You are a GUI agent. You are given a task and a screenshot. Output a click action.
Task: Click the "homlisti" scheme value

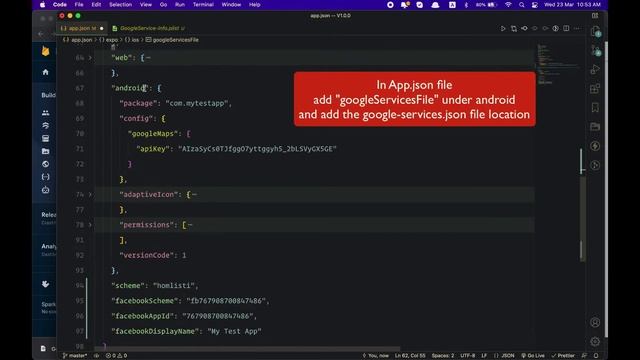click(x=174, y=286)
